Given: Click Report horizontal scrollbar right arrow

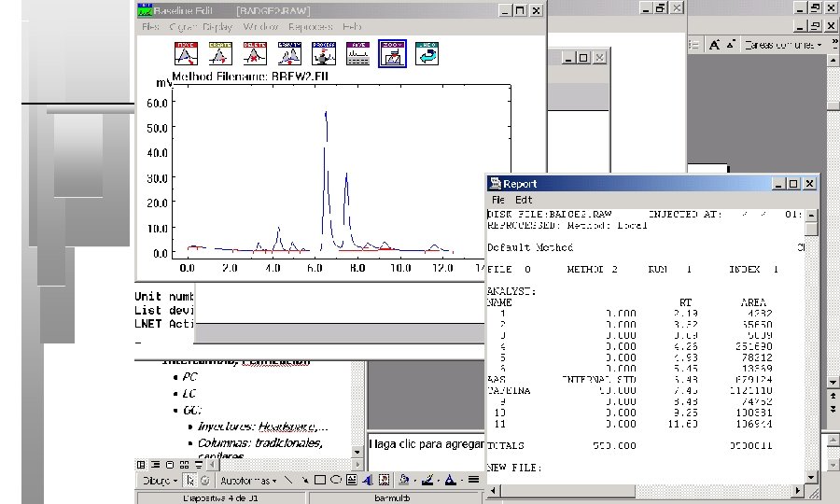Looking at the screenshot, I should click(798, 490).
